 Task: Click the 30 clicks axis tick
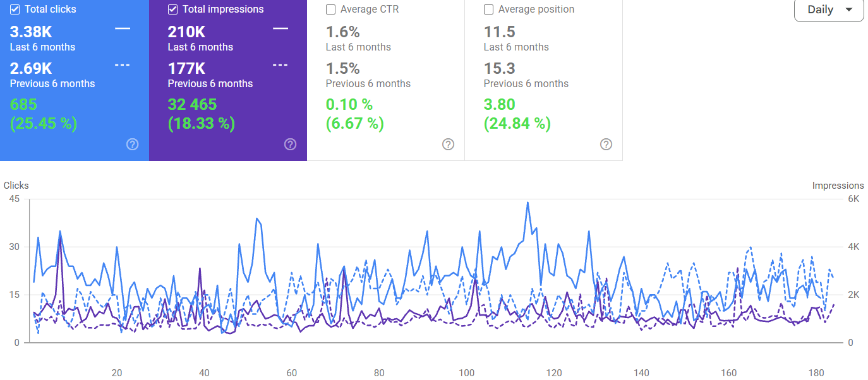[x=14, y=247]
